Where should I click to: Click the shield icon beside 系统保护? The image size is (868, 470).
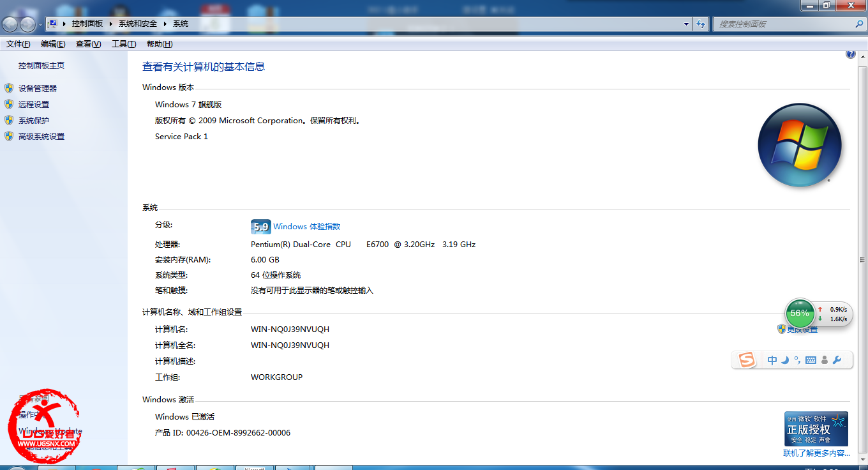point(8,120)
